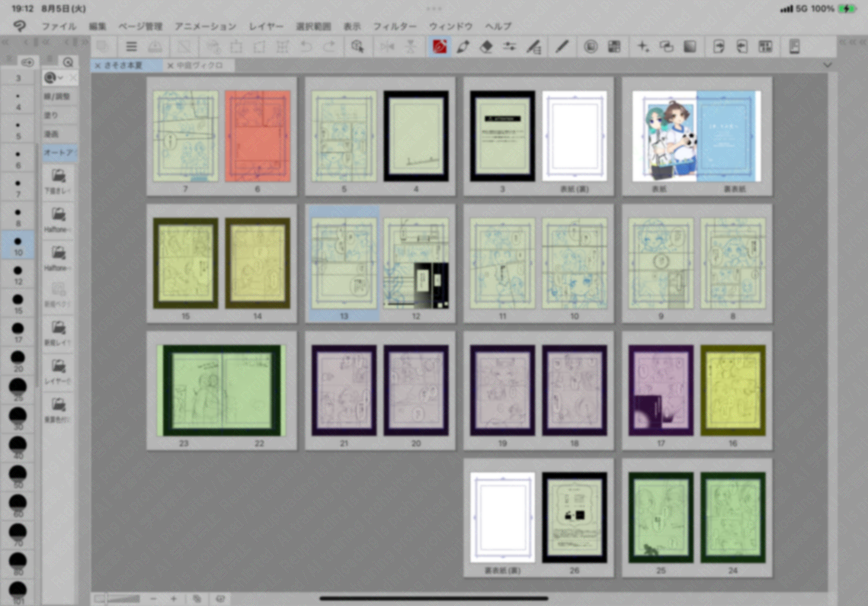Click the gradient square icon
This screenshot has width=868, height=606.
coord(690,47)
